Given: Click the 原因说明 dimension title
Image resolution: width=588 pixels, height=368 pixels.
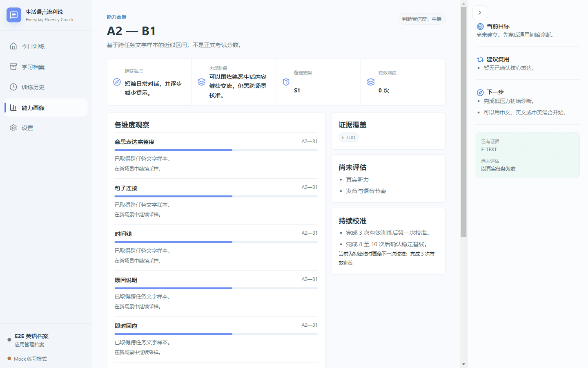Looking at the screenshot, I should pos(126,280).
